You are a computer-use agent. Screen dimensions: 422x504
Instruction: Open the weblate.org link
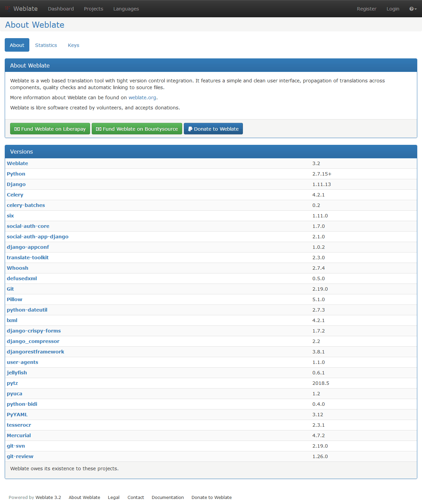(x=142, y=98)
